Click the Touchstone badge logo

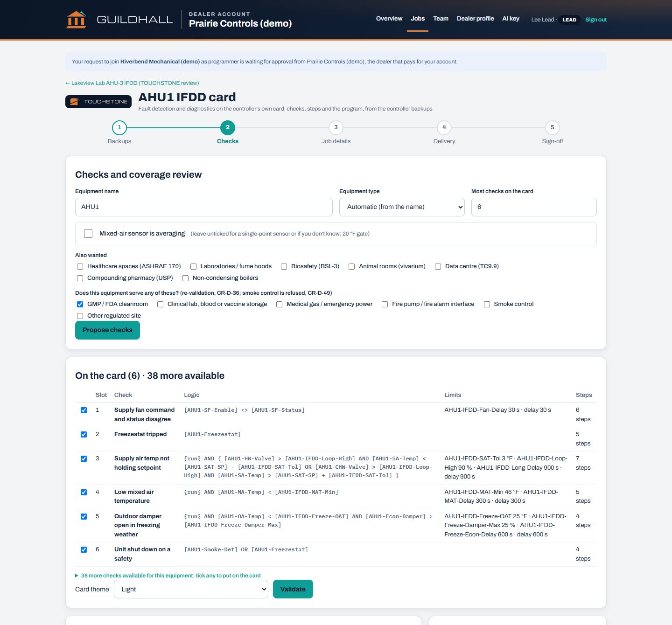pos(98,102)
